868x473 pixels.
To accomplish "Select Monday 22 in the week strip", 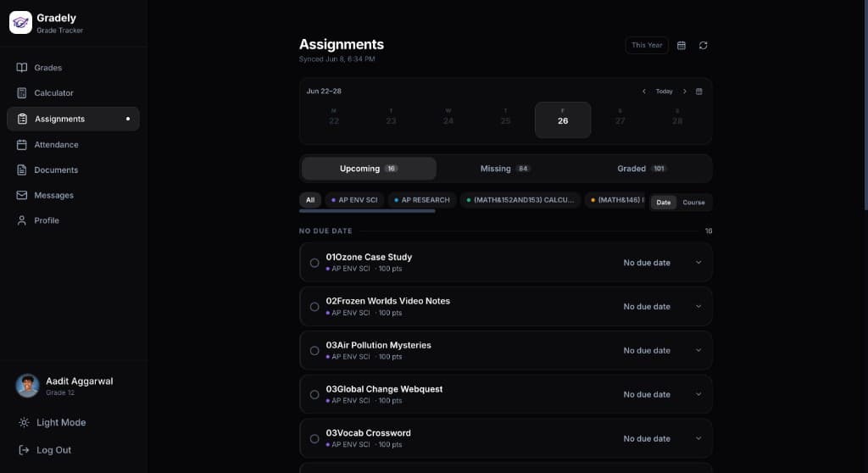I will (x=334, y=120).
